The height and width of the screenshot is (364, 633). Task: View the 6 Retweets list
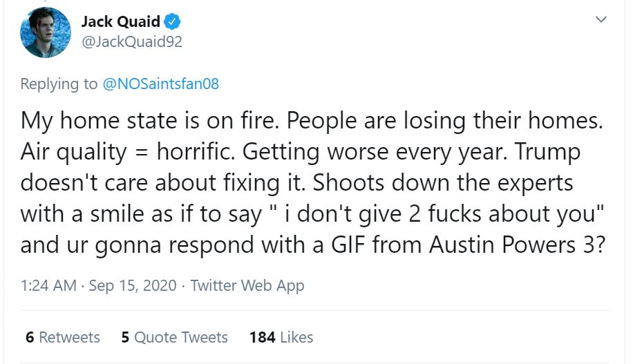click(63, 337)
